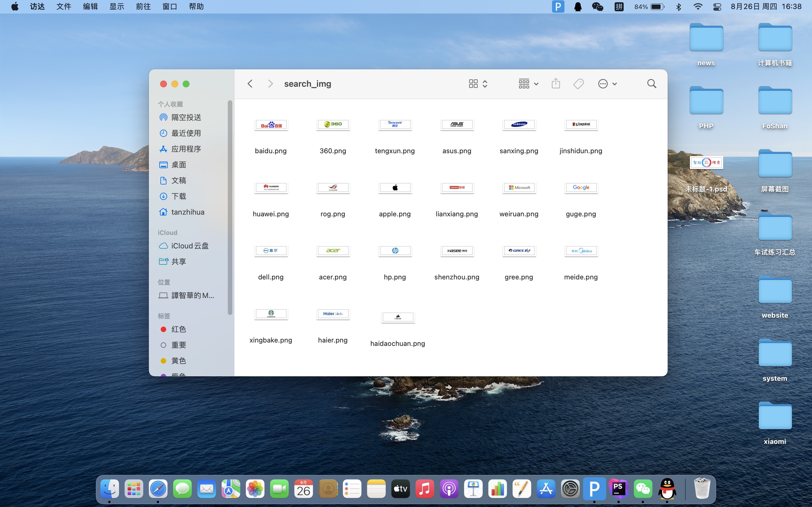Open the icon view switcher dropdown
The height and width of the screenshot is (507, 812).
tap(478, 83)
